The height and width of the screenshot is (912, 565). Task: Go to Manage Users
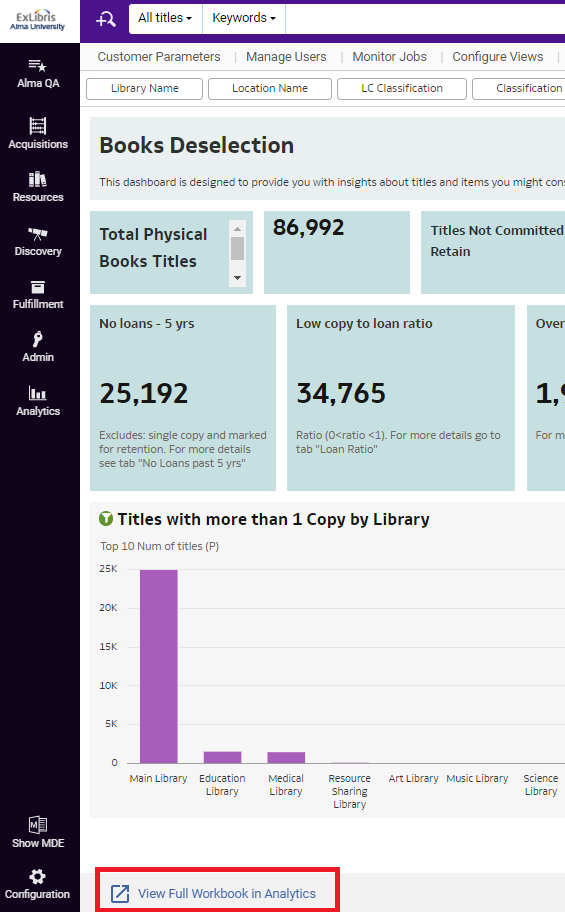coord(286,57)
